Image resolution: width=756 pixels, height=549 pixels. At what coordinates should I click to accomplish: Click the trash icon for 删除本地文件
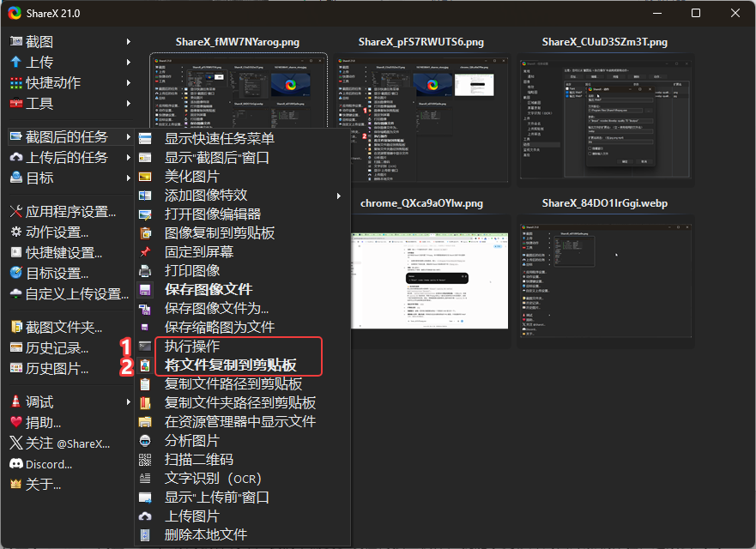click(145, 534)
